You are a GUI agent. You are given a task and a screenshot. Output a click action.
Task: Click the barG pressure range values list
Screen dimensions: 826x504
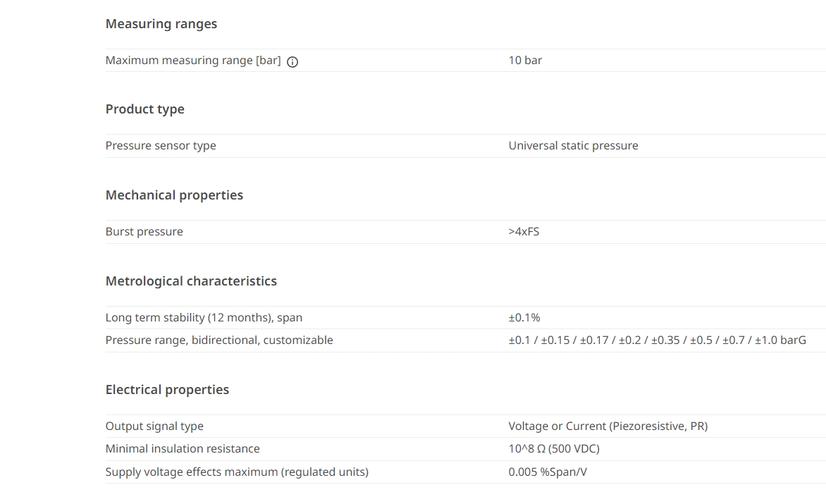click(x=657, y=340)
